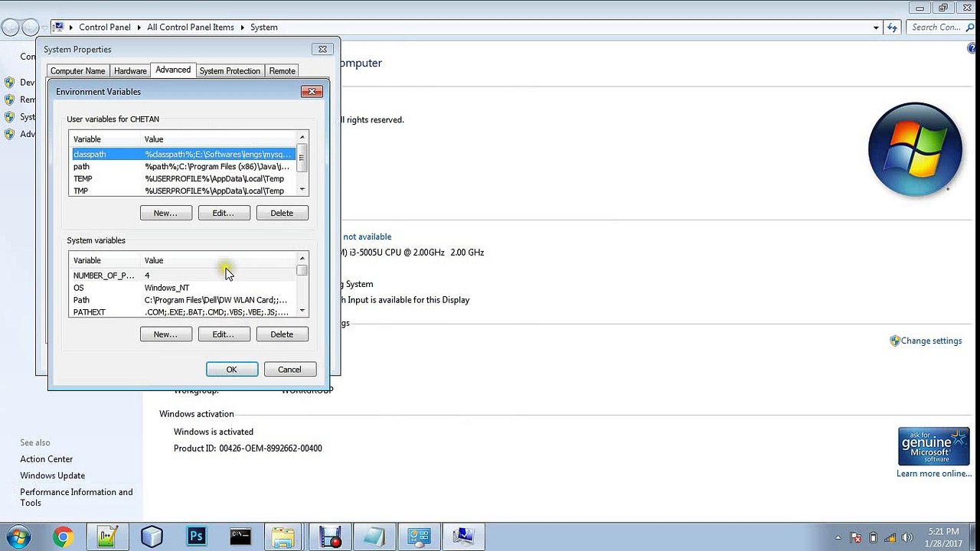This screenshot has height=551, width=980.
Task: Click the computer icon in the address bar
Action: pyautogui.click(x=58, y=27)
